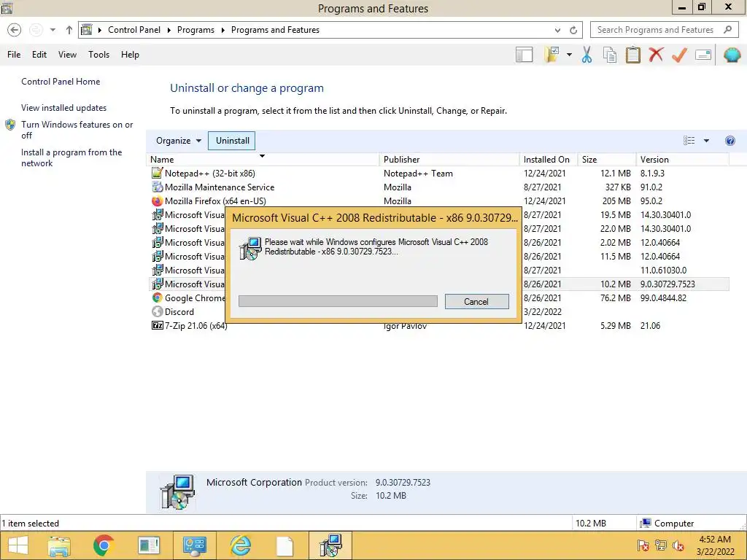Expand the address bar history dropdown

pyautogui.click(x=557, y=30)
